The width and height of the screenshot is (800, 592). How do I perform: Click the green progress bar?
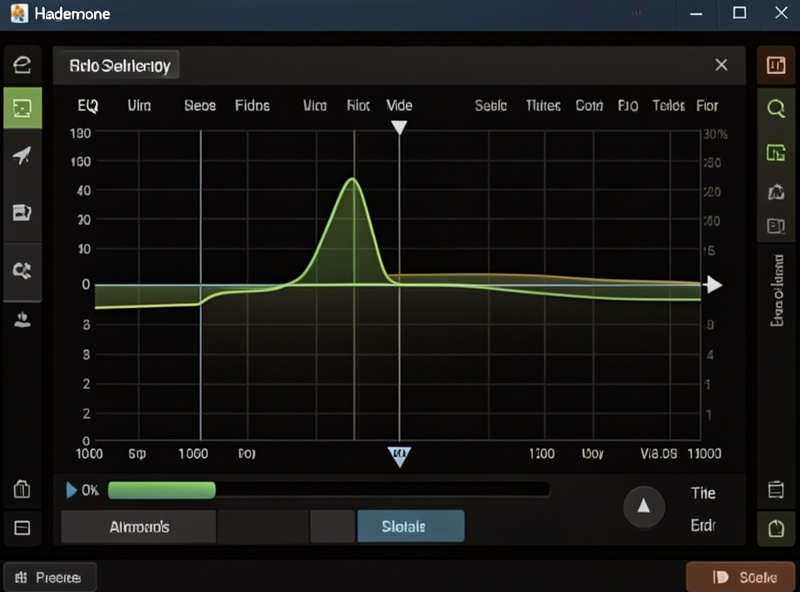click(162, 490)
